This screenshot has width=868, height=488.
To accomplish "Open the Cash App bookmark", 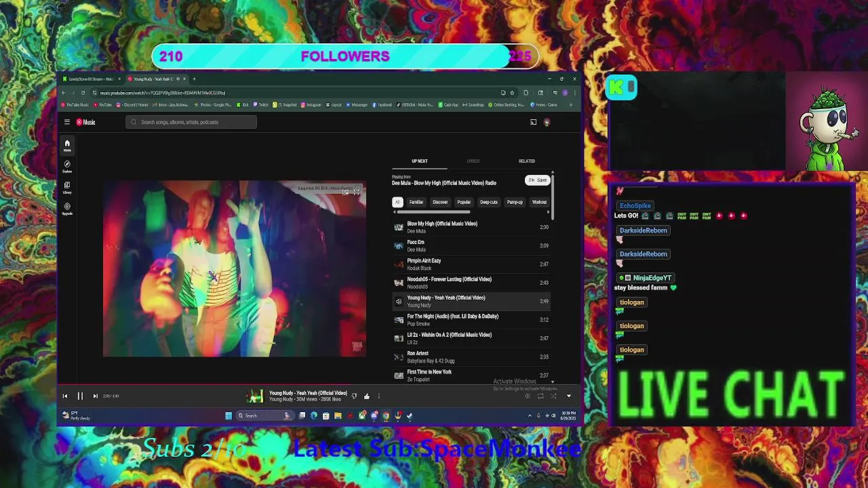I will pos(449,105).
